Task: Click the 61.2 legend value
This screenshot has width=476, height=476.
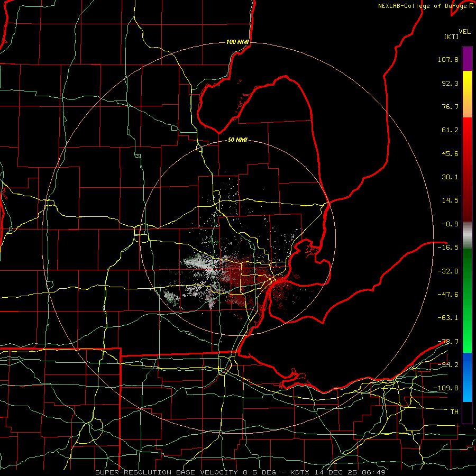Action: (x=450, y=130)
